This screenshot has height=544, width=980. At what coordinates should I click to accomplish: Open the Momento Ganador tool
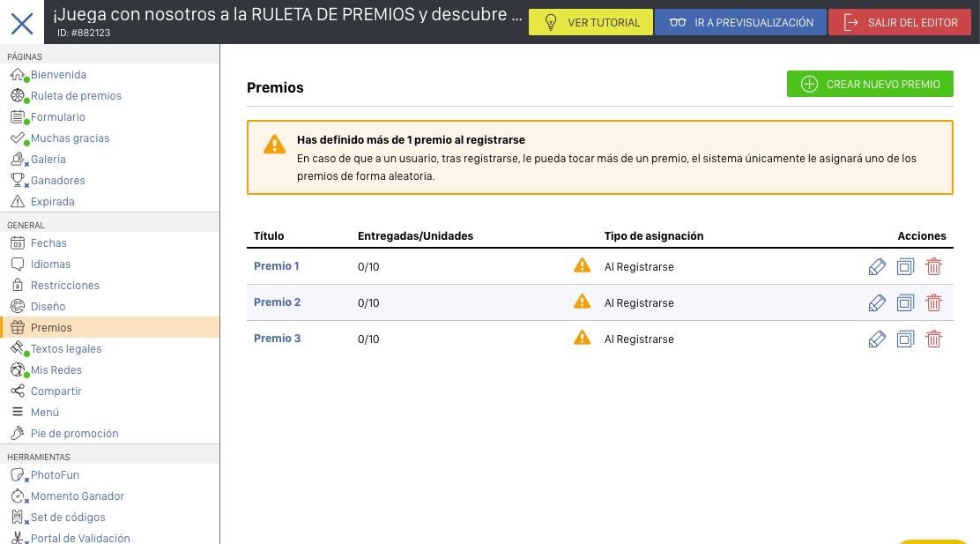point(77,496)
